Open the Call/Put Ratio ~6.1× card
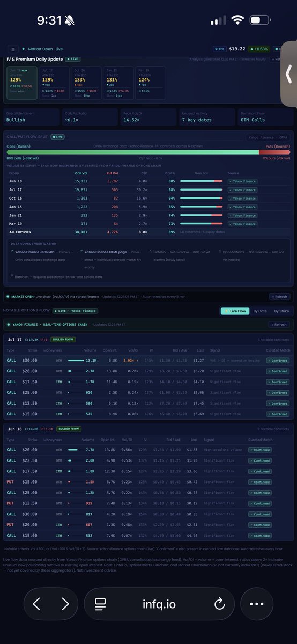The width and height of the screenshot is (297, 644). tap(90, 117)
